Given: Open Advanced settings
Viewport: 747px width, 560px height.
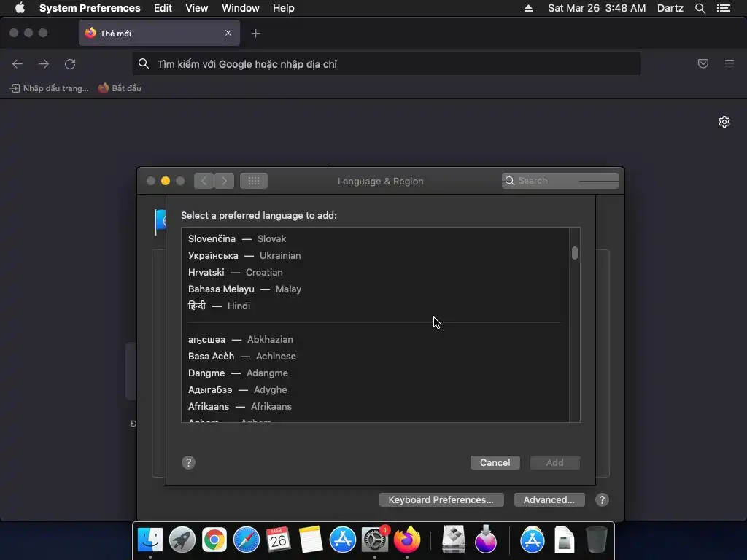Looking at the screenshot, I should pos(549,499).
